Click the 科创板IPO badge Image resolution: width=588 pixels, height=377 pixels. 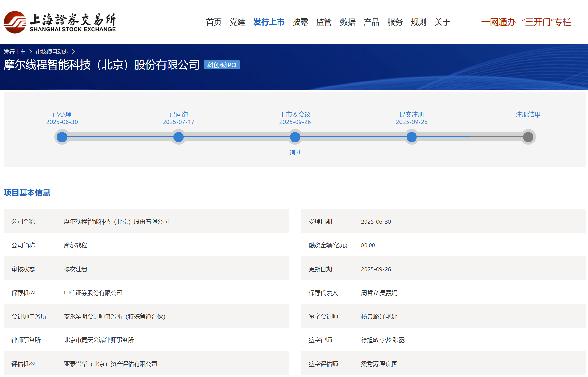coord(222,65)
